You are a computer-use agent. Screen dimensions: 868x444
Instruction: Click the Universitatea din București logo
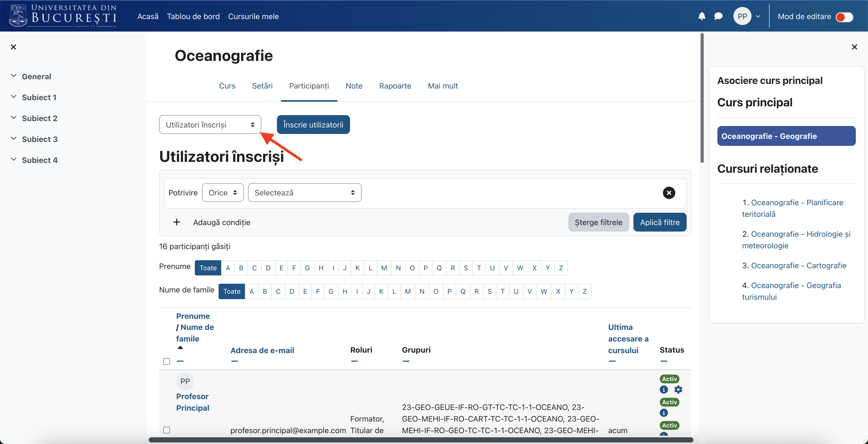63,16
